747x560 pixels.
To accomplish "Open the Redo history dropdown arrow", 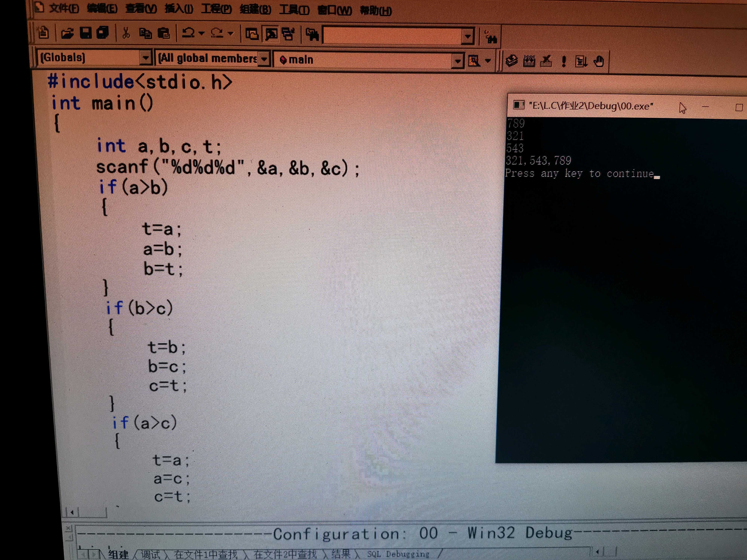I will 230,33.
